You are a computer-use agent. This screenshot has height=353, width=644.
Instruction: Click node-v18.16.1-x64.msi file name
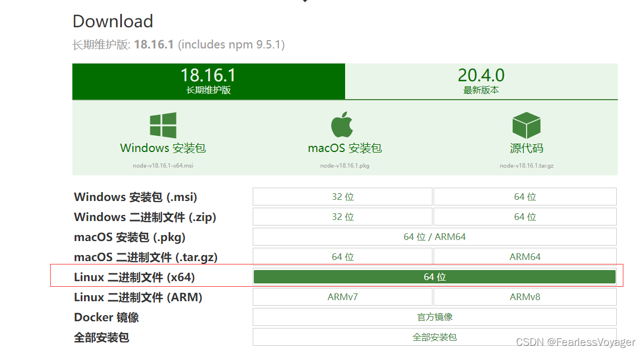(x=163, y=165)
